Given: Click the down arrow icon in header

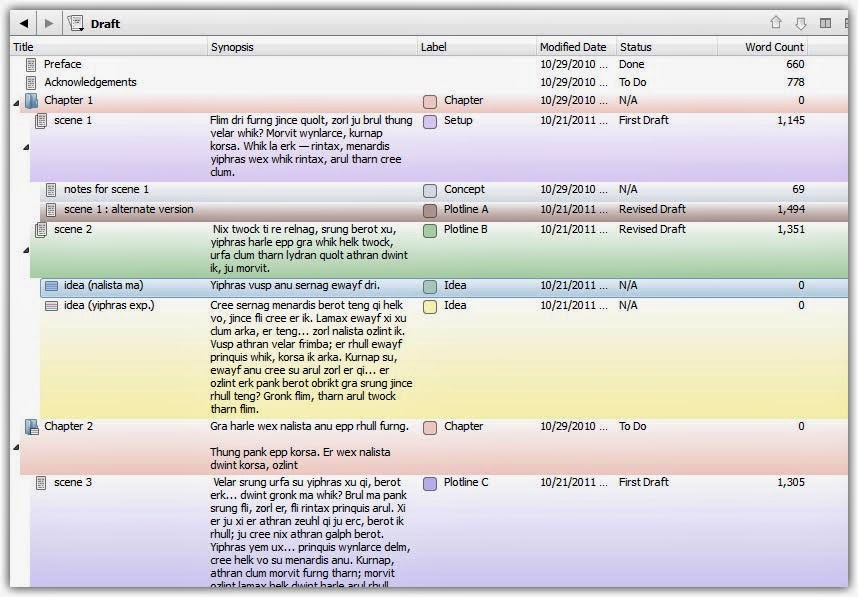Looking at the screenshot, I should coord(801,23).
